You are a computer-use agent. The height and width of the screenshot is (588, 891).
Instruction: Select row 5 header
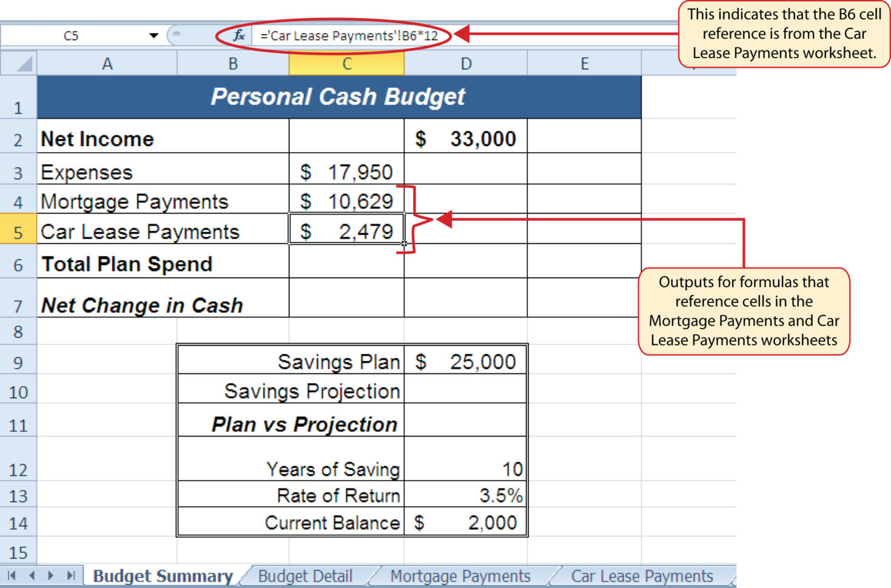pos(18,229)
